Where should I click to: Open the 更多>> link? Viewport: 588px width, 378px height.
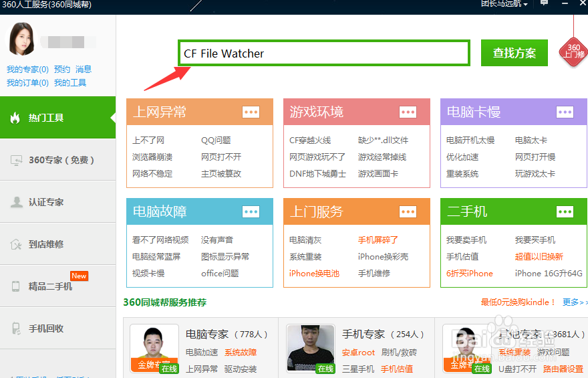pyautogui.click(x=575, y=302)
